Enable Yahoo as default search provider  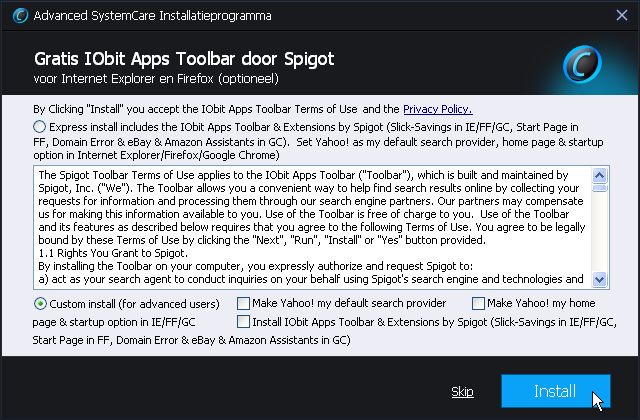(x=244, y=303)
